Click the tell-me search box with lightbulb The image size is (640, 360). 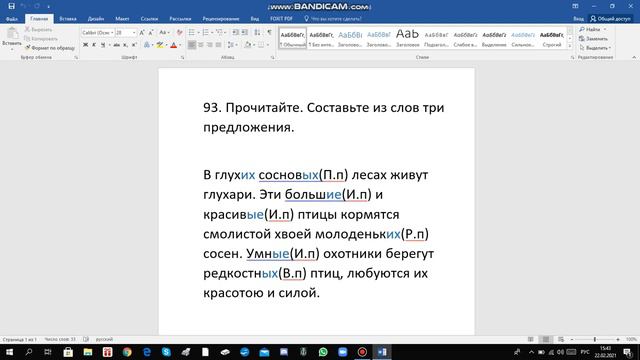pos(333,19)
